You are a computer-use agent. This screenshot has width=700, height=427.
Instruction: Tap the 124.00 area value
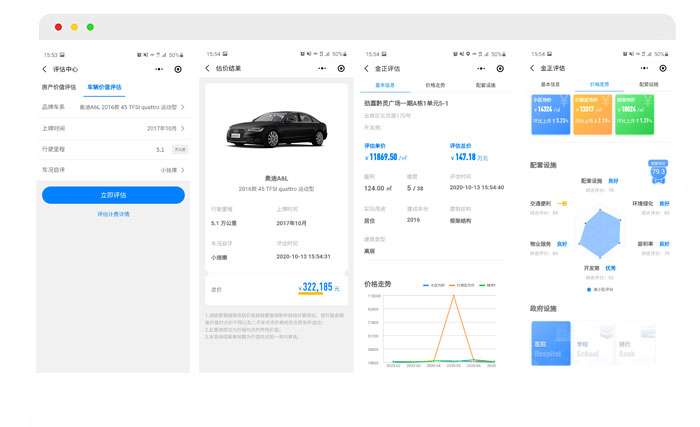point(378,188)
